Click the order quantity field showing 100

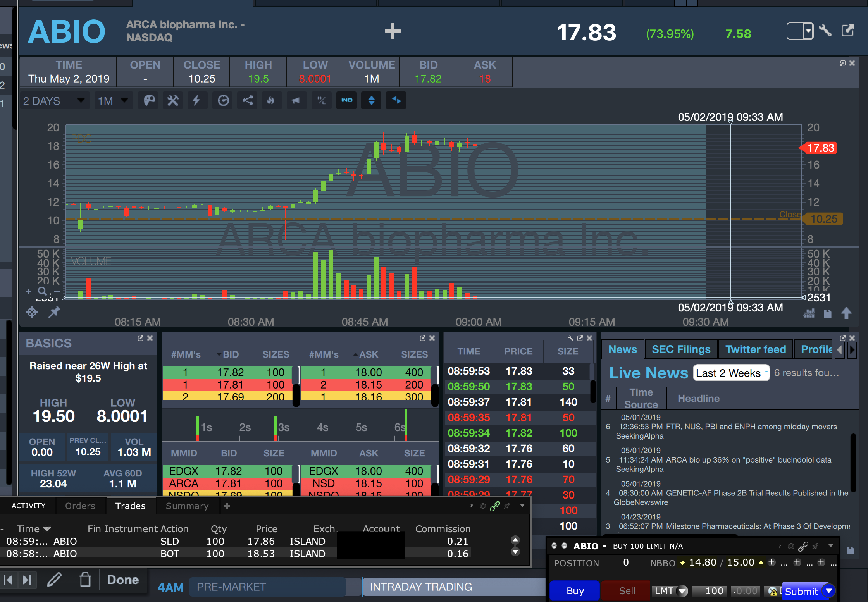(x=709, y=591)
